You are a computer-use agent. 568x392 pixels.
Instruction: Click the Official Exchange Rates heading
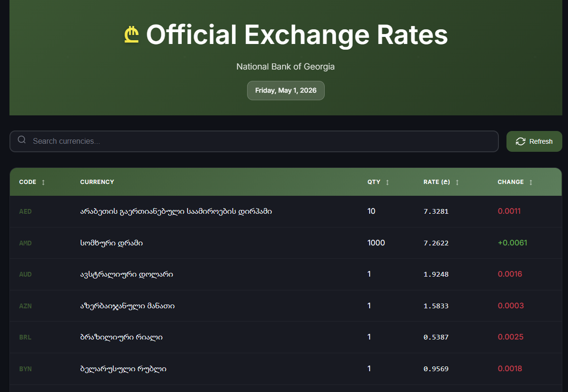pos(297,35)
